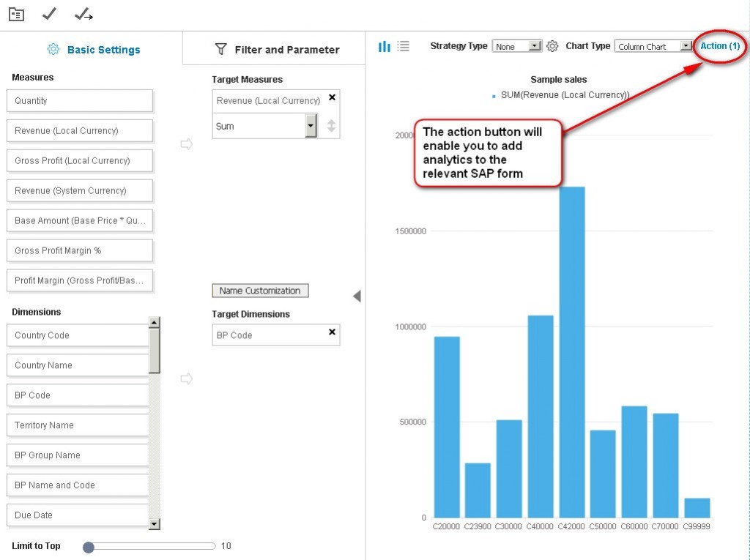Screen dimensions: 750x560
Task: Open the Action (1) link
Action: pyautogui.click(x=719, y=46)
